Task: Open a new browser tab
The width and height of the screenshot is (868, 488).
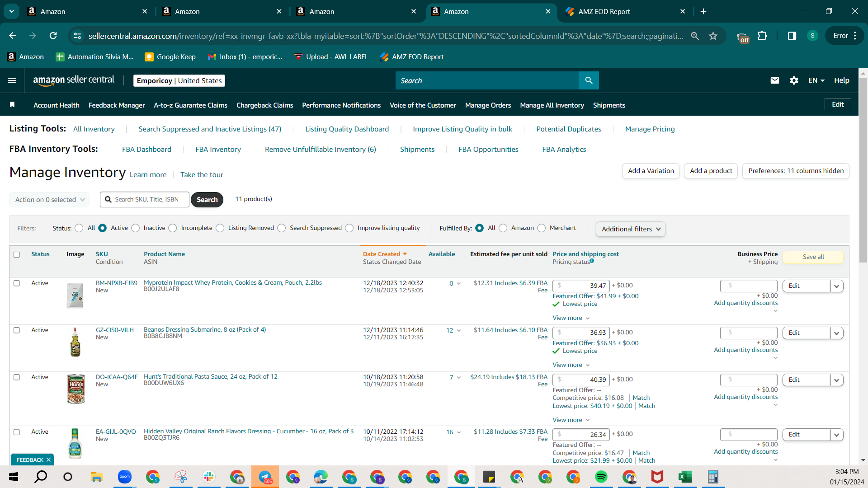Action: click(703, 11)
